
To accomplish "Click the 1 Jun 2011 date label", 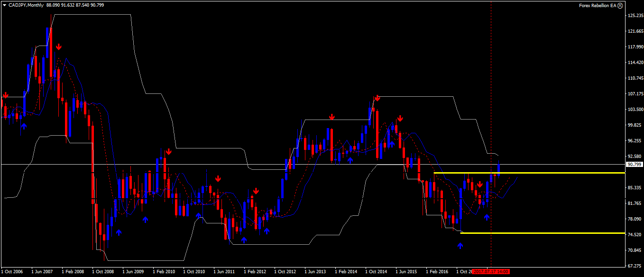I will click(x=224, y=272).
